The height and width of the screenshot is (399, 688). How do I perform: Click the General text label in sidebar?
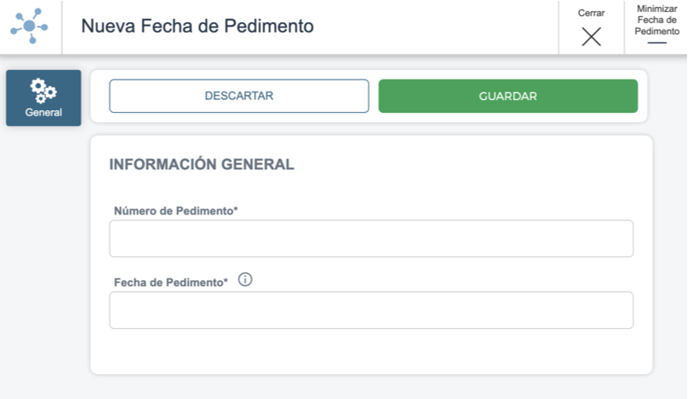(x=43, y=112)
